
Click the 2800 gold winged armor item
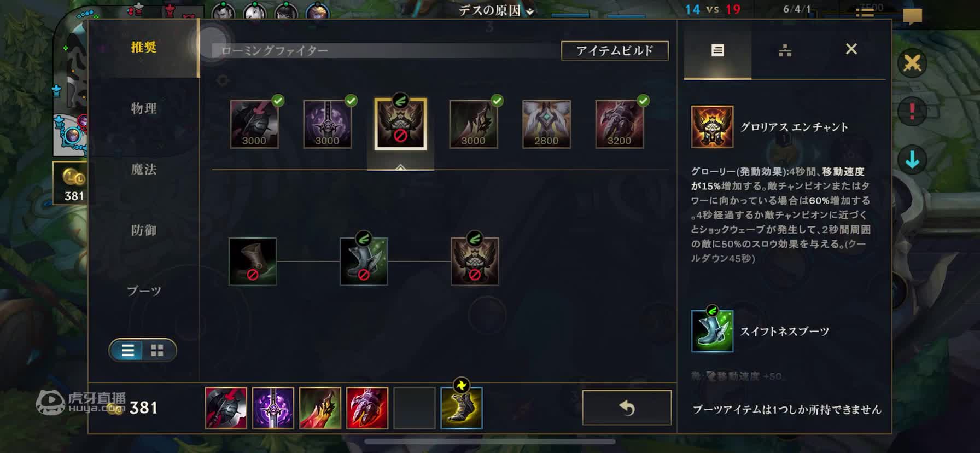click(546, 124)
